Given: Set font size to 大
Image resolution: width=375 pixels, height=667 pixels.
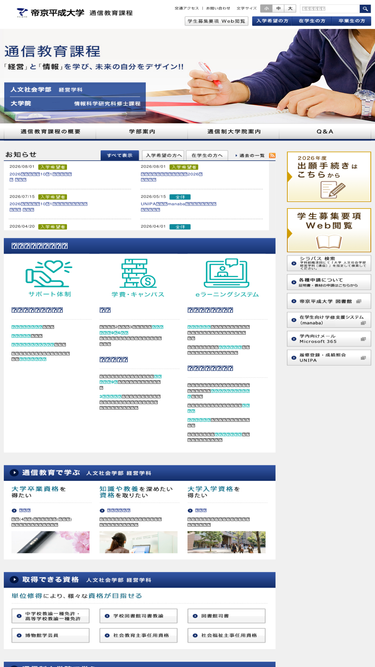Looking at the screenshot, I should [x=290, y=9].
